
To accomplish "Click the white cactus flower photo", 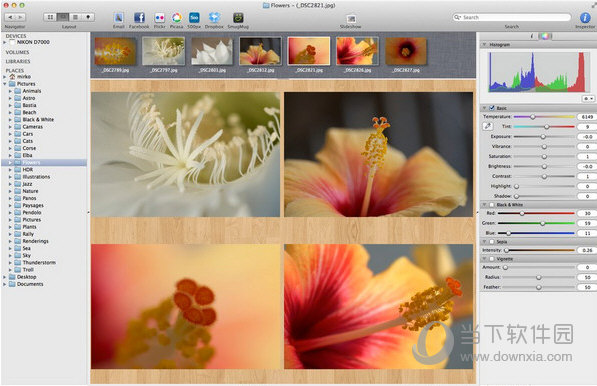I will 185,155.
